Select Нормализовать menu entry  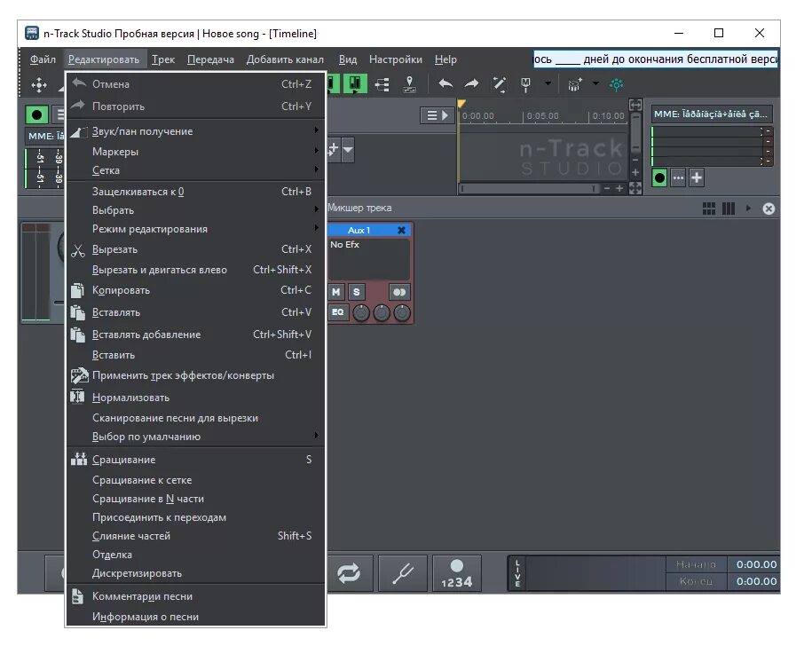(196, 398)
